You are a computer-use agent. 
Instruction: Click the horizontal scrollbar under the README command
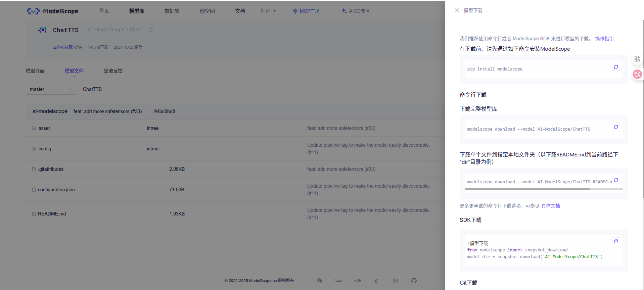click(x=527, y=189)
